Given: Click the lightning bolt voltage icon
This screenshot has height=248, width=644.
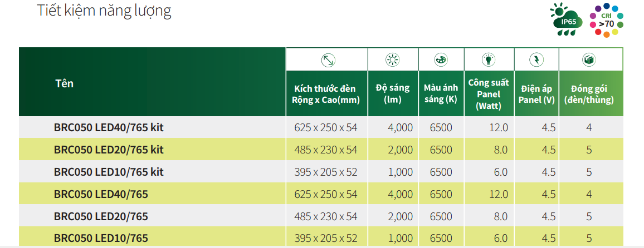Looking at the screenshot, I should click(536, 60).
